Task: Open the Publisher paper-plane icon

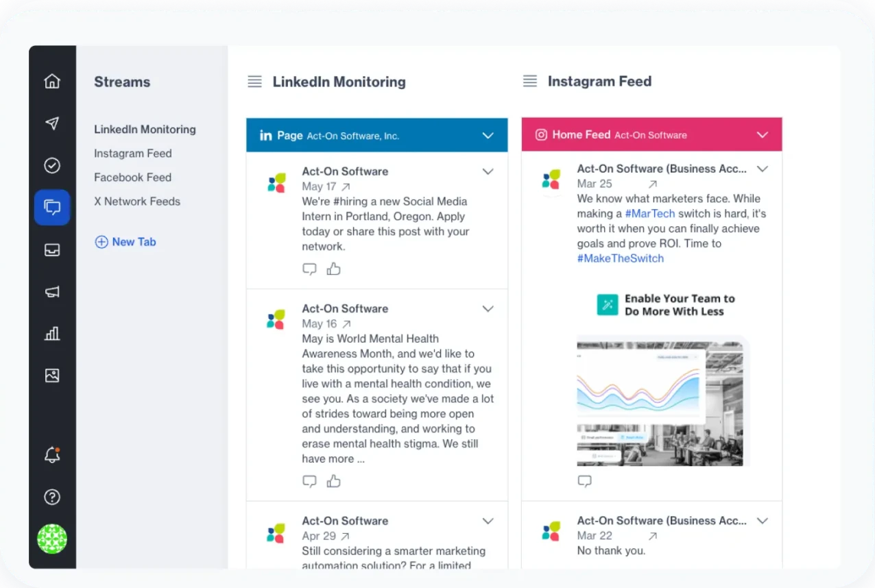Action: point(52,123)
